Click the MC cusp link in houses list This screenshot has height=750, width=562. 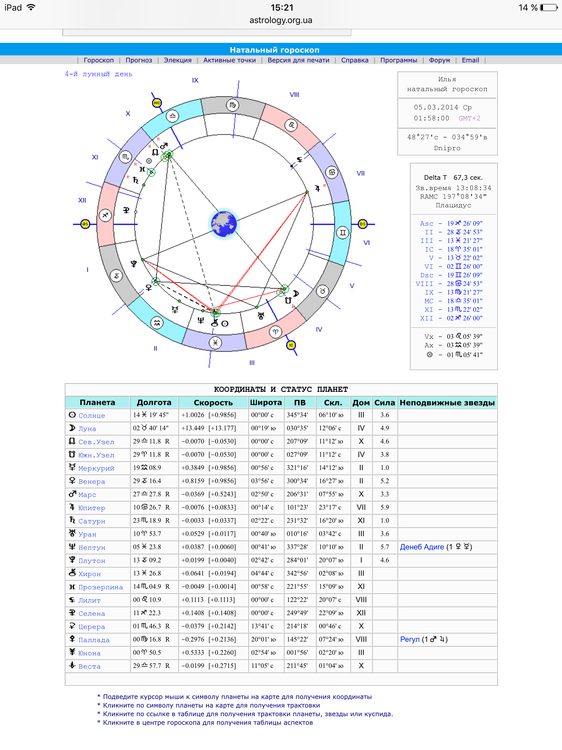pos(429,301)
